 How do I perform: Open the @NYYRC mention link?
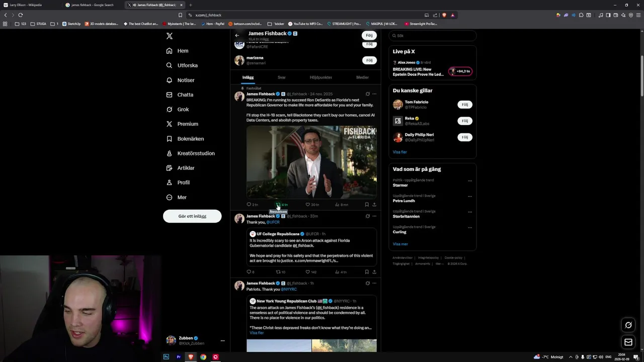[x=289, y=290]
